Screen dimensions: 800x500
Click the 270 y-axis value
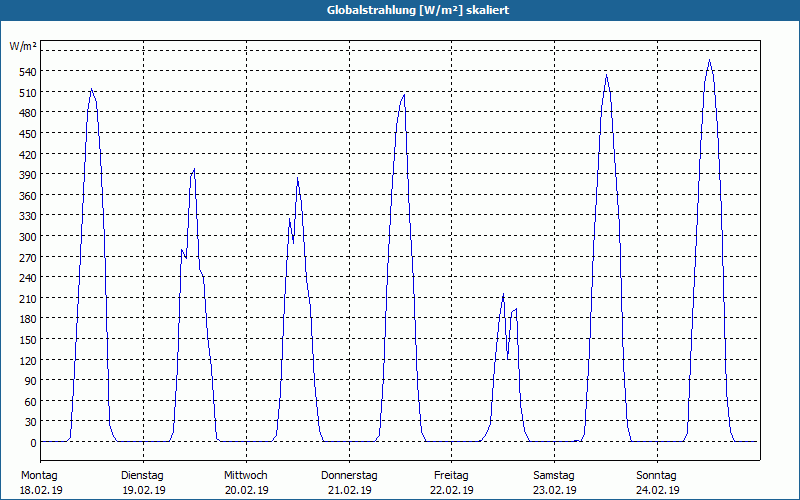[28, 258]
